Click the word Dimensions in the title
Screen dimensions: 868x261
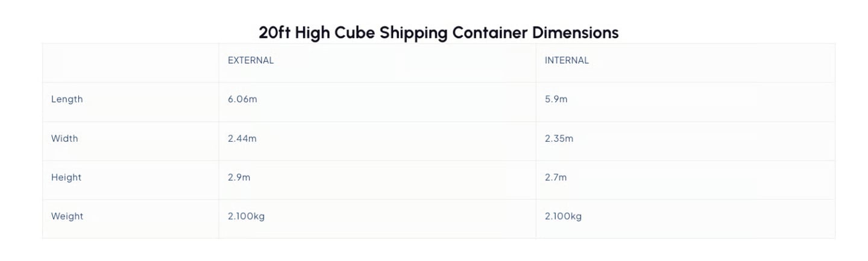575,32
